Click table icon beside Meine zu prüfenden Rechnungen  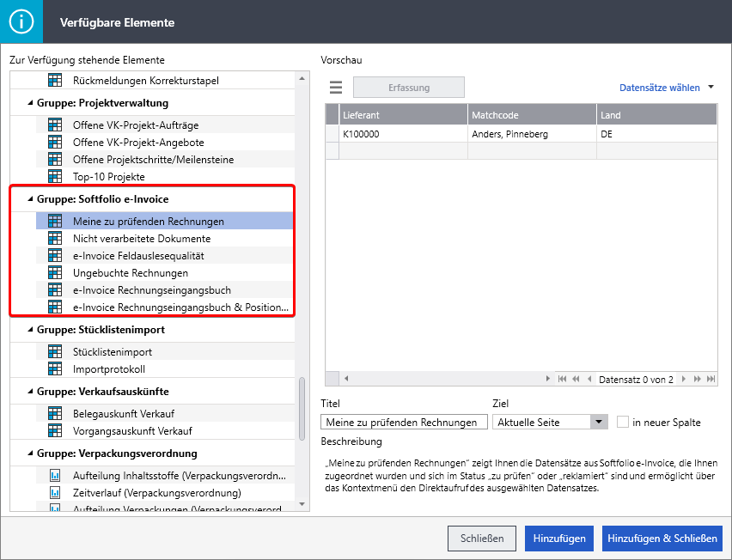click(55, 222)
